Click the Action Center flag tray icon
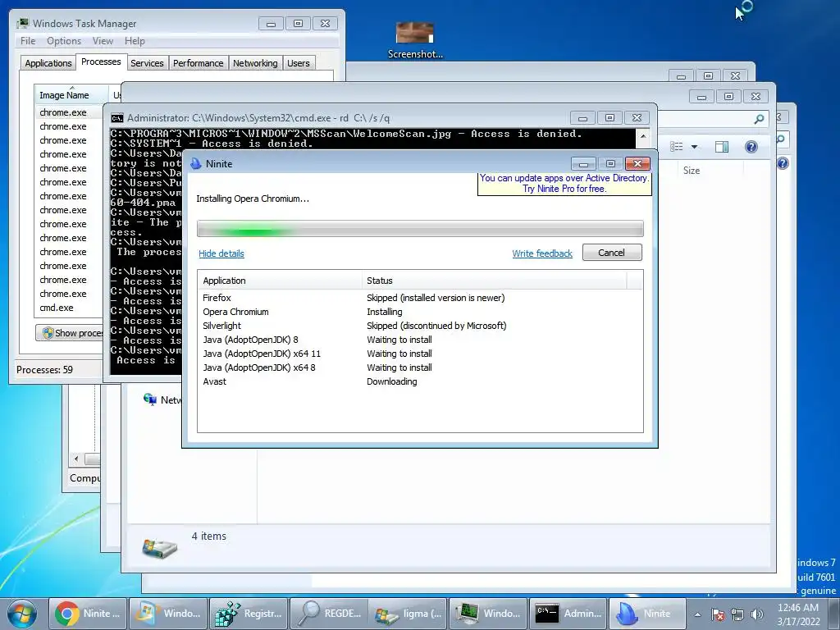 pos(718,614)
